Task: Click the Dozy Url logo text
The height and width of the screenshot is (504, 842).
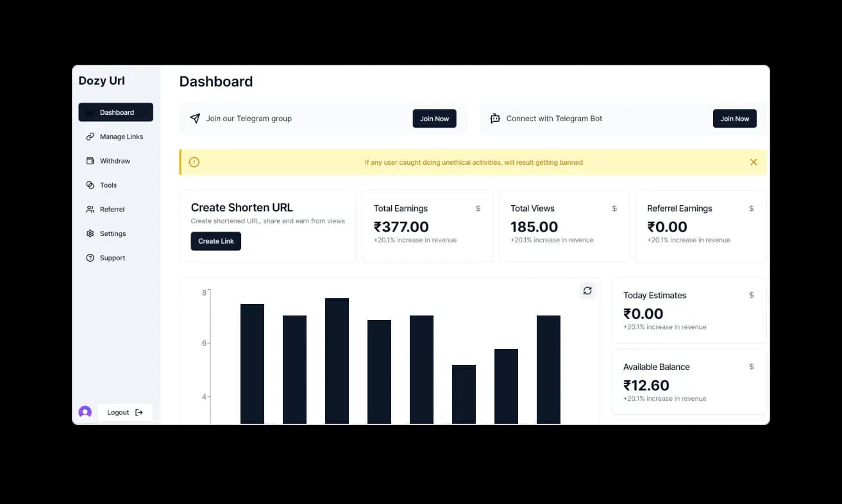Action: pyautogui.click(x=102, y=81)
